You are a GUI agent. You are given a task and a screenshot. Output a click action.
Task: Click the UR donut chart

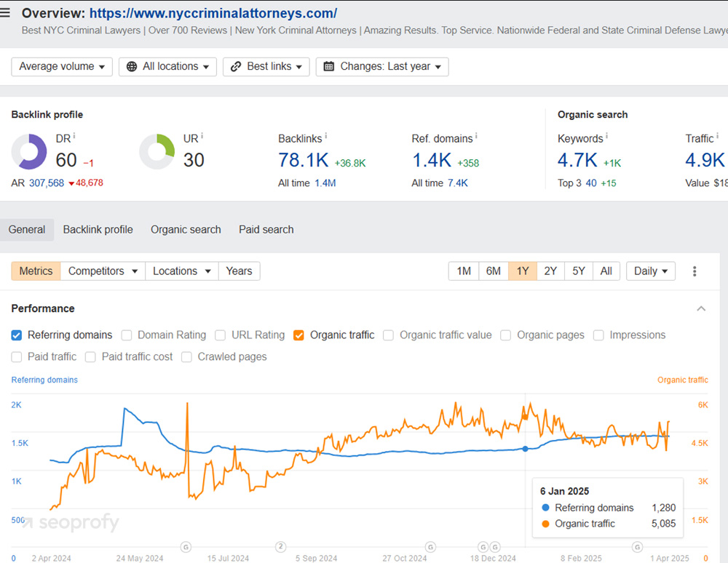pos(157,151)
